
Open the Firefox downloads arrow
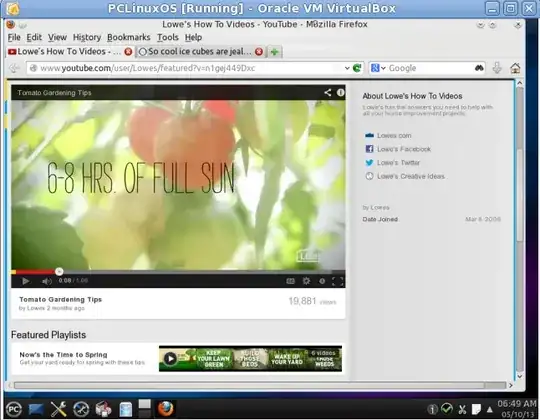[497, 68]
